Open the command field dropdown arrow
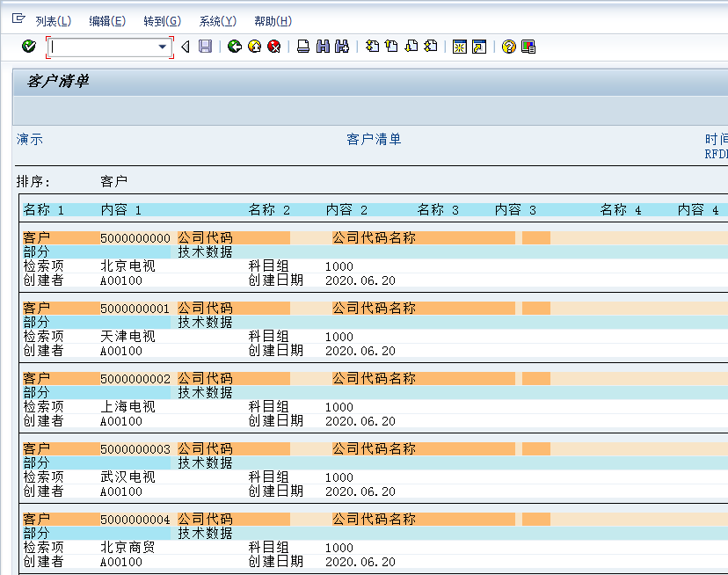 tap(162, 47)
